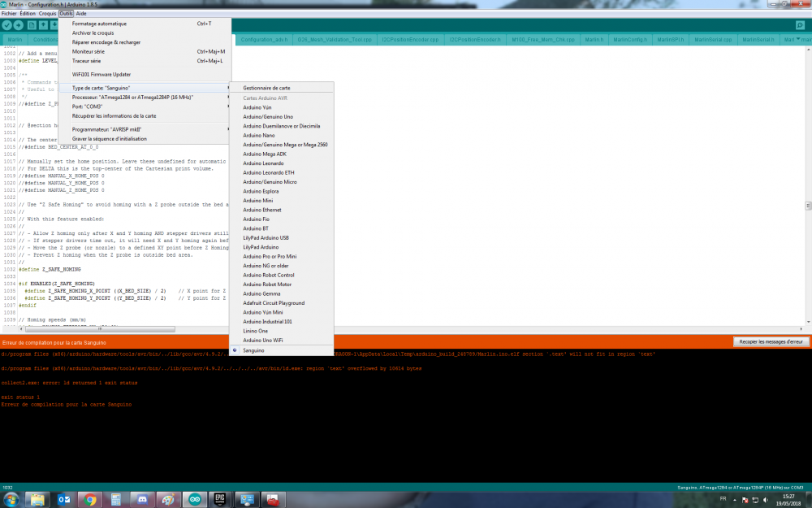Click Recopier les messages d'erreur button
Screen dimensions: 812x508
click(771, 342)
